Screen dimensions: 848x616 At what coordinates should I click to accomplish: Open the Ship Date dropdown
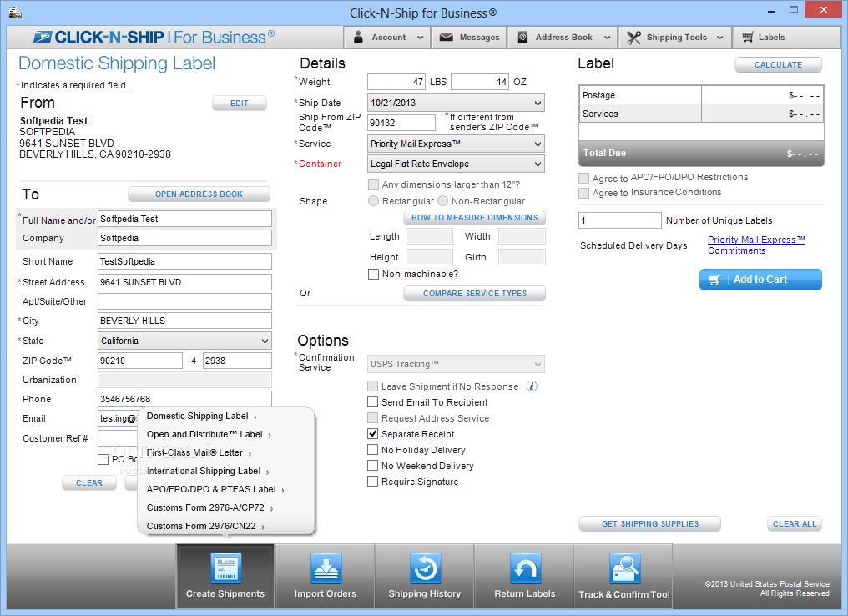click(456, 103)
